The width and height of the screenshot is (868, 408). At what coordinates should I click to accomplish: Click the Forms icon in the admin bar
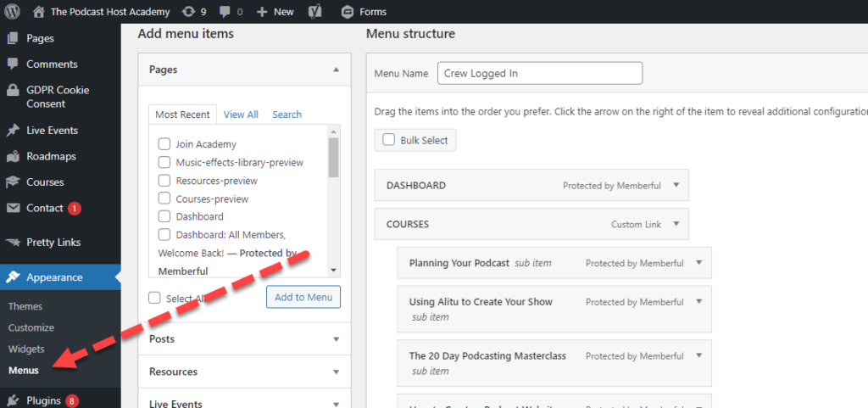coord(348,12)
